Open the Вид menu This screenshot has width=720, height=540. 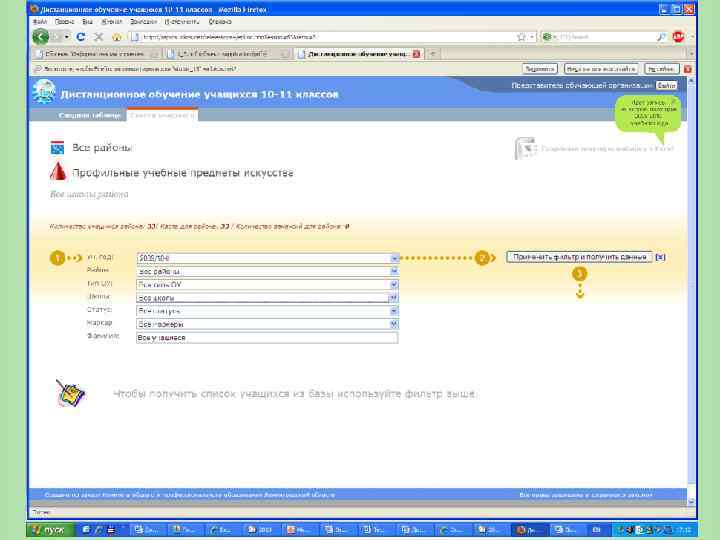87,22
